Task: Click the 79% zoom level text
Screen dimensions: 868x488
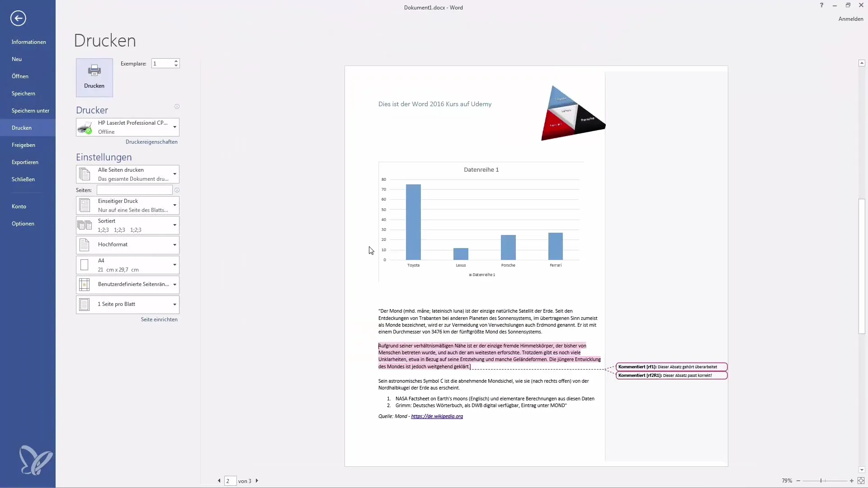Action: [787, 481]
